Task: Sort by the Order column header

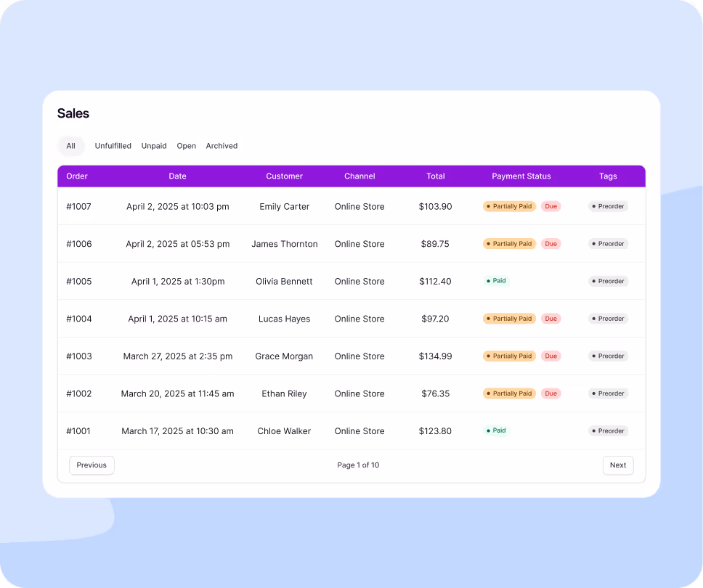Action: point(77,176)
